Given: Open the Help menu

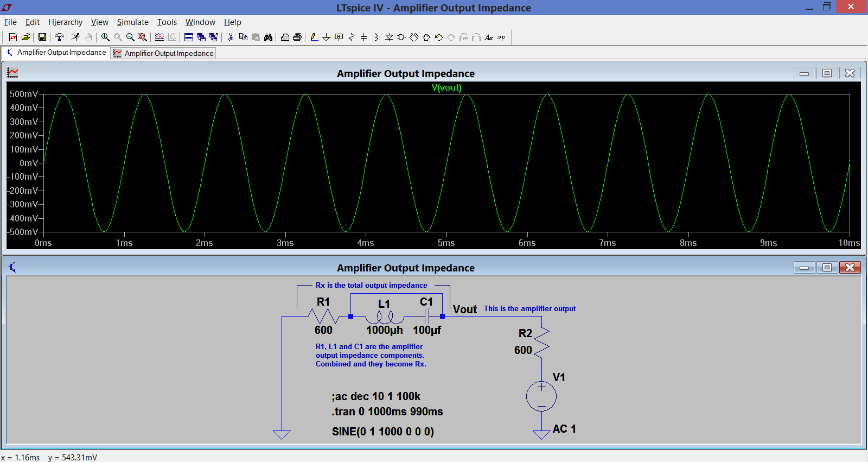Looking at the screenshot, I should pos(232,22).
